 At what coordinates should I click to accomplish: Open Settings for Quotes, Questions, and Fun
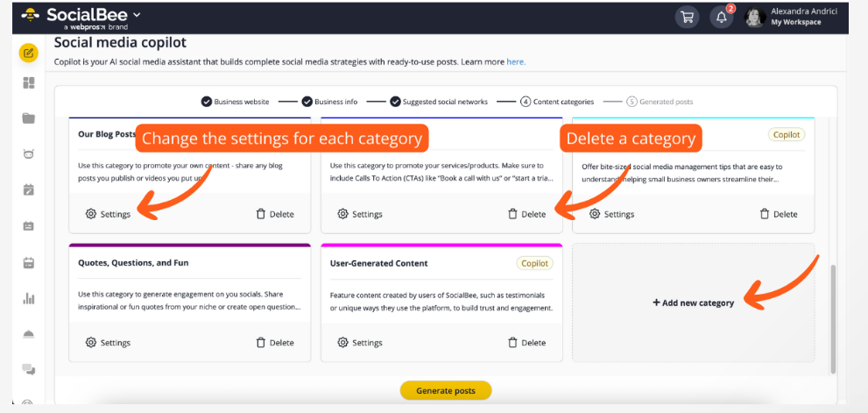[108, 343]
